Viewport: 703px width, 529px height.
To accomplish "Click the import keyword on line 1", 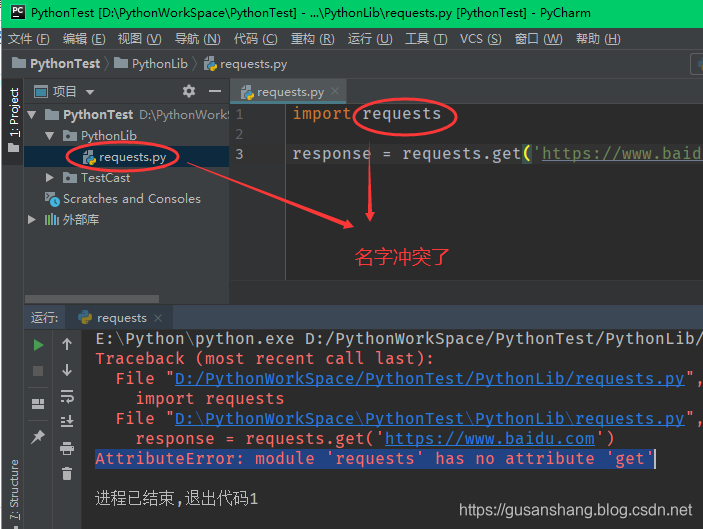I will pyautogui.click(x=321, y=114).
